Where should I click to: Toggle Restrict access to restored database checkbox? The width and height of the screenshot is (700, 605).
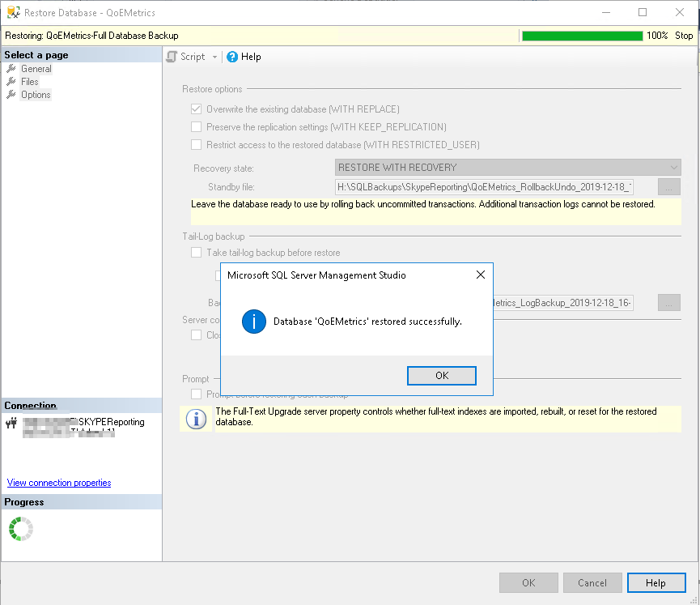click(196, 145)
